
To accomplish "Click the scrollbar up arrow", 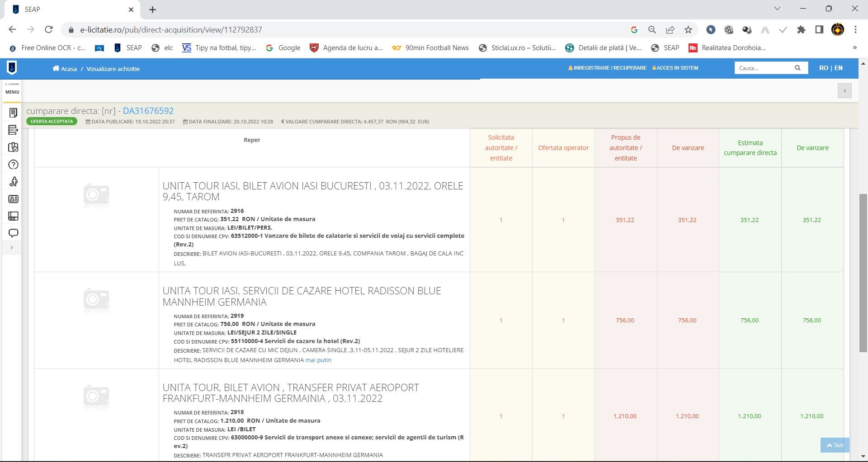I will (863, 64).
